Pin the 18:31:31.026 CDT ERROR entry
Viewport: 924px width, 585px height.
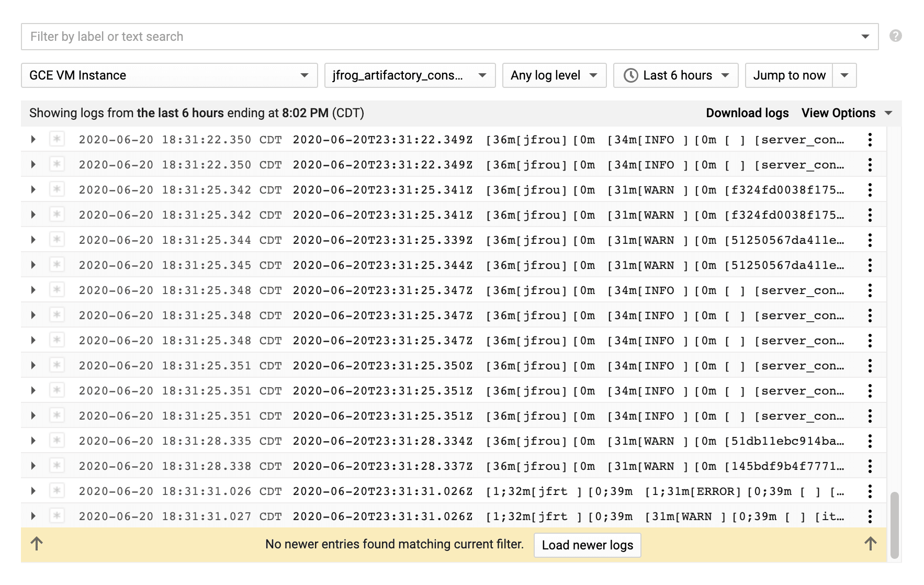(x=57, y=491)
